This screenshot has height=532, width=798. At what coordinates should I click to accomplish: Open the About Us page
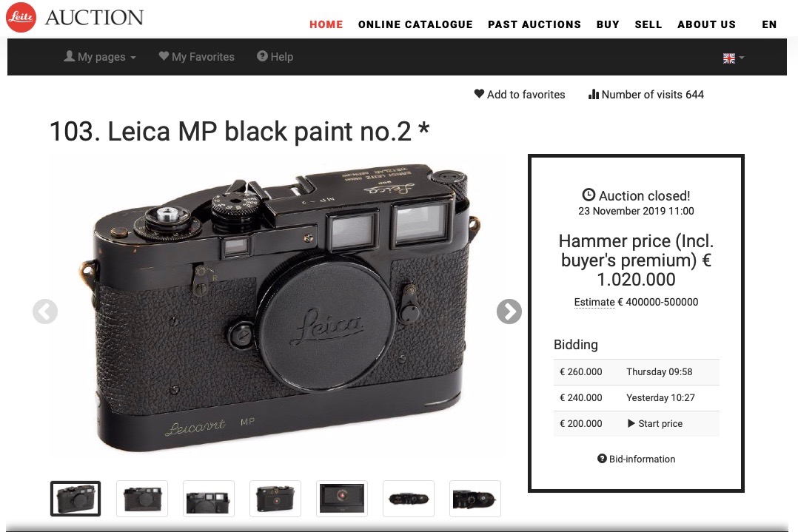coord(706,24)
